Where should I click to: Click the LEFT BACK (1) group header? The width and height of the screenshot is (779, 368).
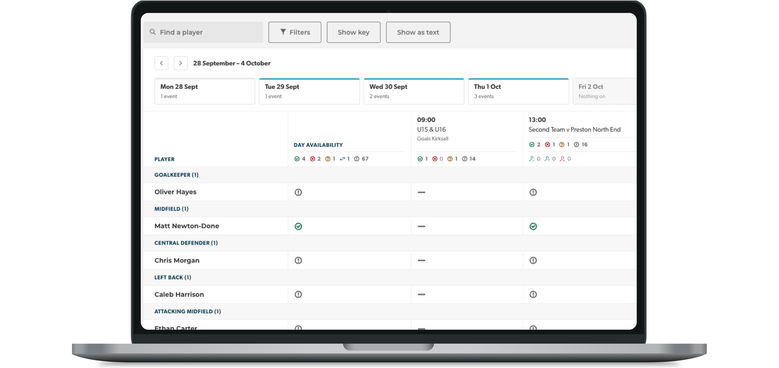click(173, 278)
